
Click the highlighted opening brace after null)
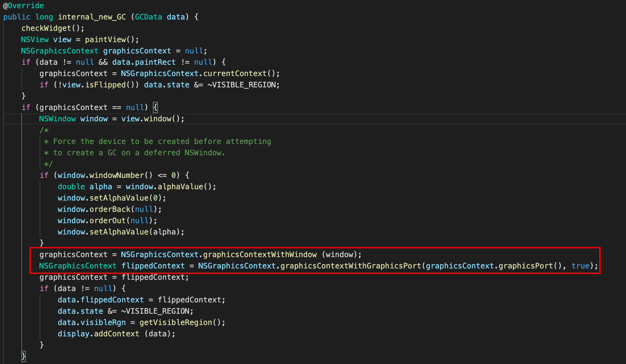(155, 108)
